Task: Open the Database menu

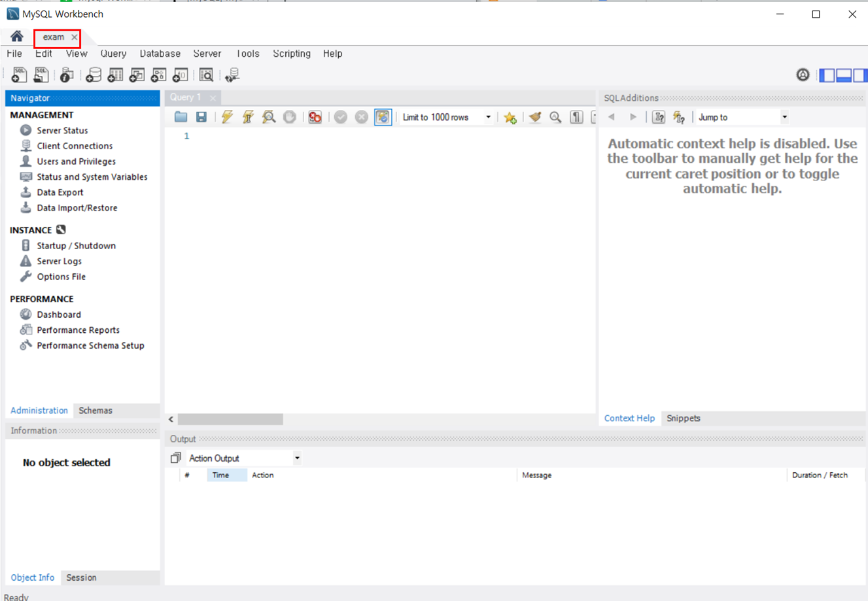Action: coord(160,54)
